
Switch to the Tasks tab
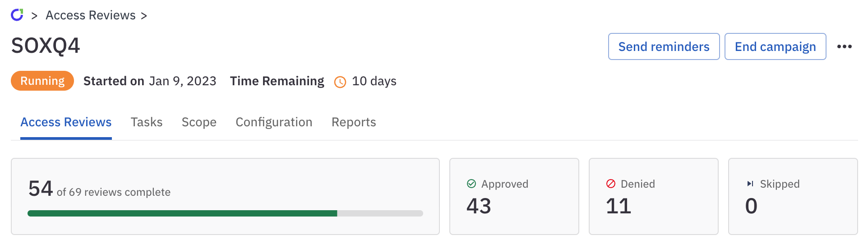point(147,122)
